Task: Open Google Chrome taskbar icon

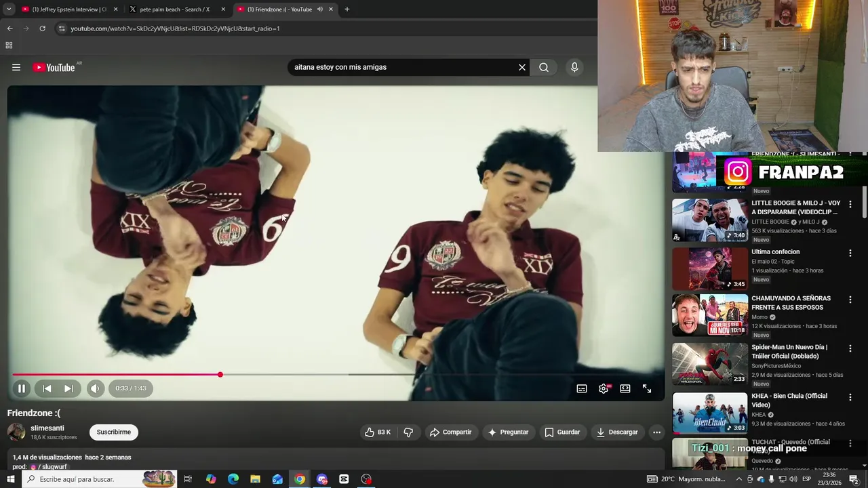Action: [300, 479]
